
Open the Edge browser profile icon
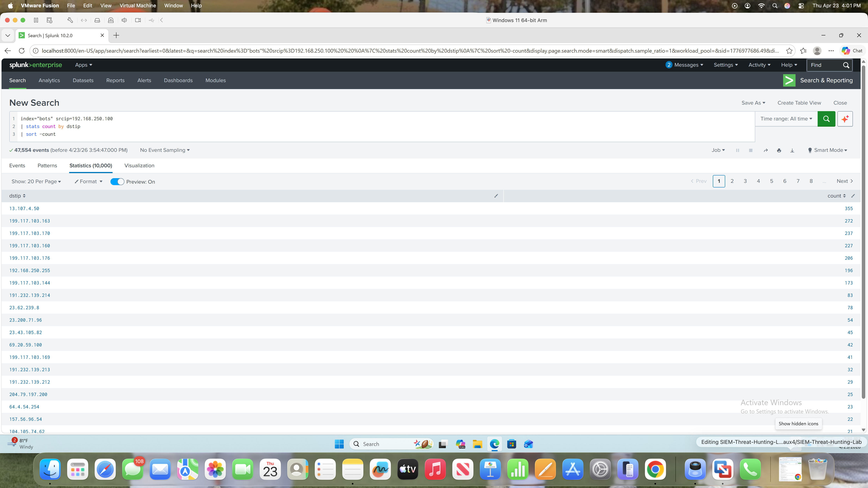pyautogui.click(x=817, y=51)
